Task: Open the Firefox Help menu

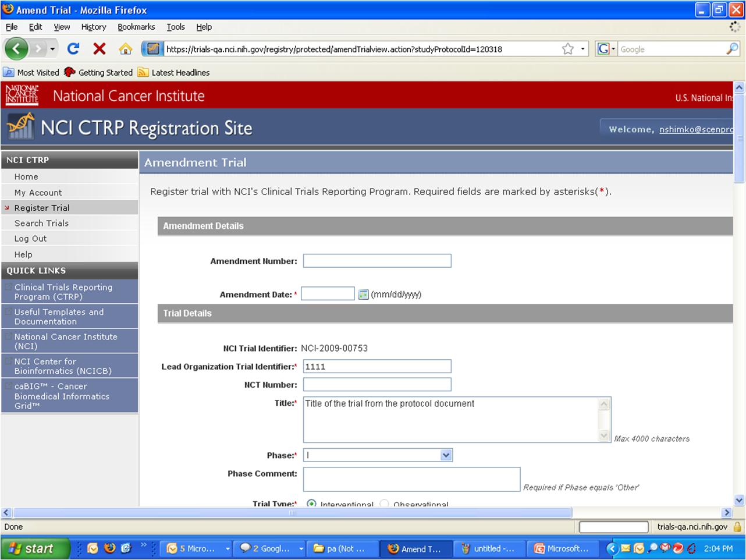Action: click(204, 27)
